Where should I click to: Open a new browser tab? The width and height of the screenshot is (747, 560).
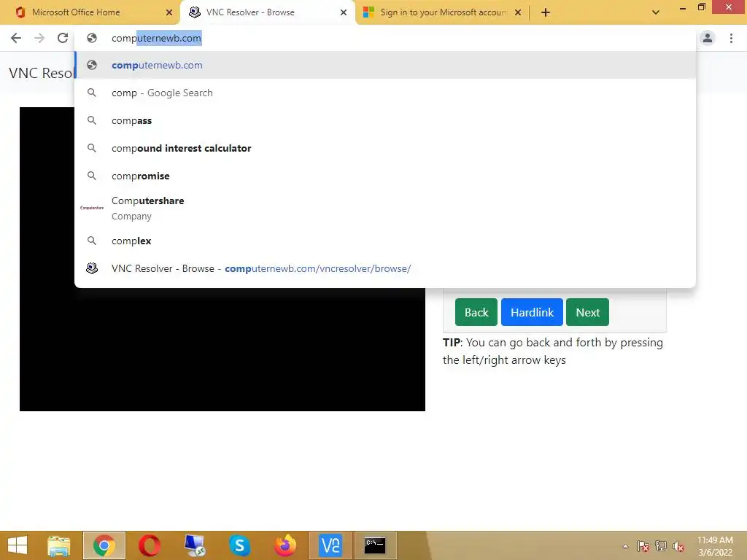pyautogui.click(x=546, y=12)
